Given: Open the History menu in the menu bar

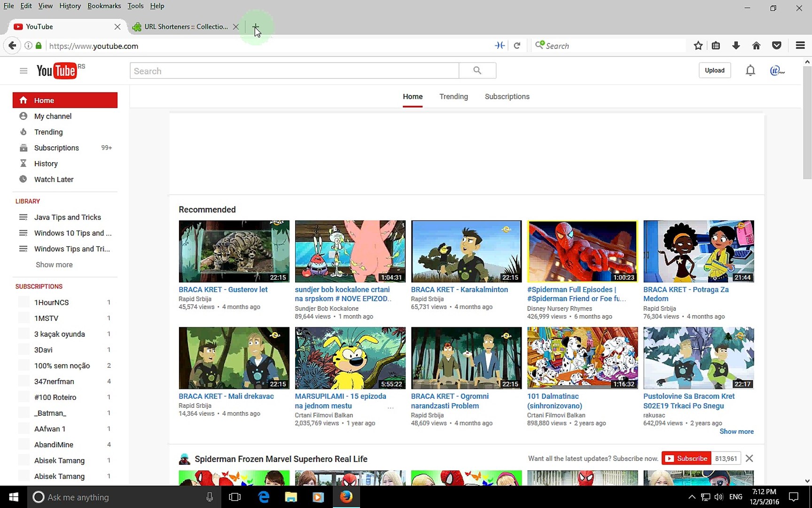Looking at the screenshot, I should click(x=70, y=6).
